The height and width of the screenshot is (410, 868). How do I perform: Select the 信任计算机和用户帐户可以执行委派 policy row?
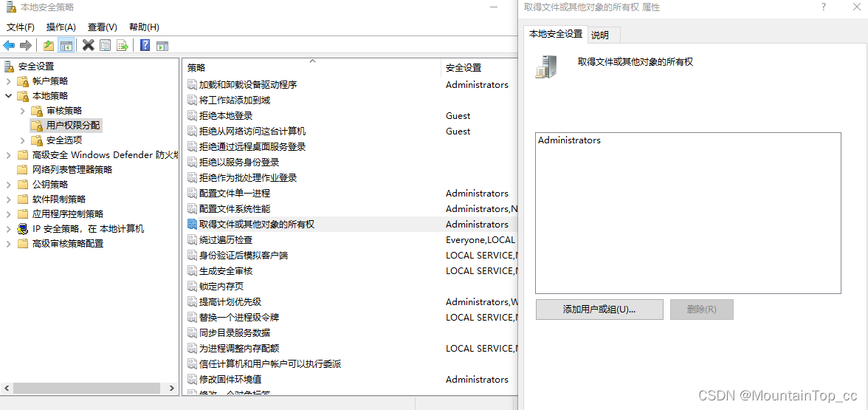pos(349,364)
